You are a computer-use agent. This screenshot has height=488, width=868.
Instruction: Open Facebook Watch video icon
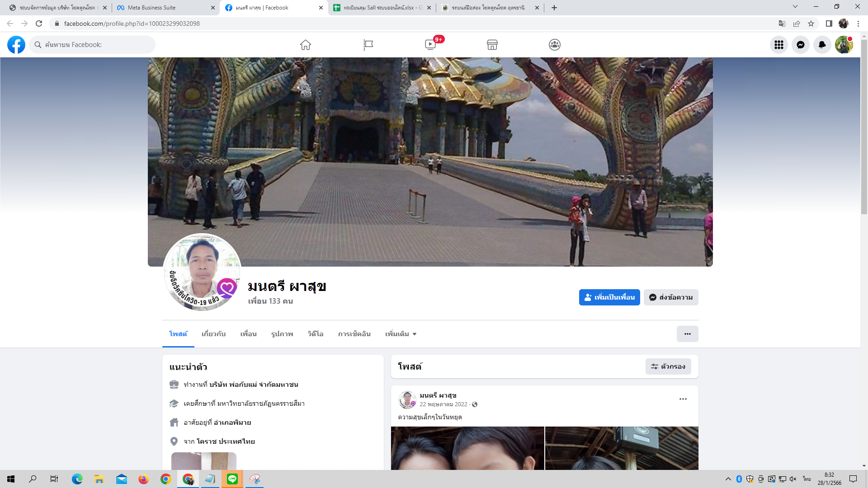coord(430,45)
